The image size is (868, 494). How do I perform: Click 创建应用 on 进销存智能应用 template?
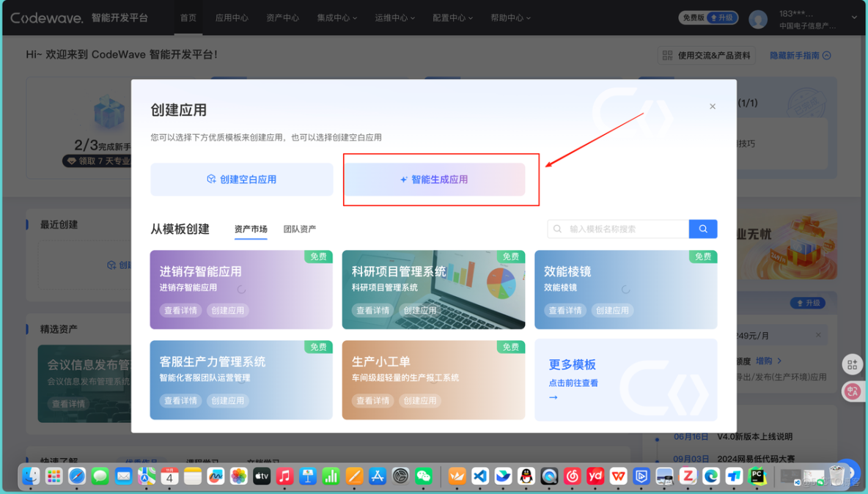point(227,310)
